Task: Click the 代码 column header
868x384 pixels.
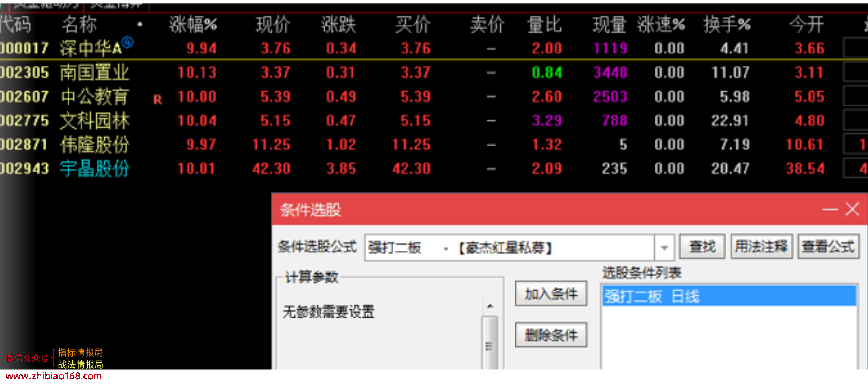Action: (x=15, y=25)
